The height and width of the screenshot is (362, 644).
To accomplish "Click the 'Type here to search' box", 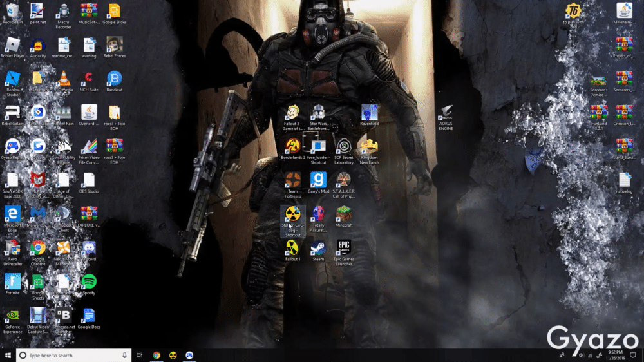I will 73,356.
